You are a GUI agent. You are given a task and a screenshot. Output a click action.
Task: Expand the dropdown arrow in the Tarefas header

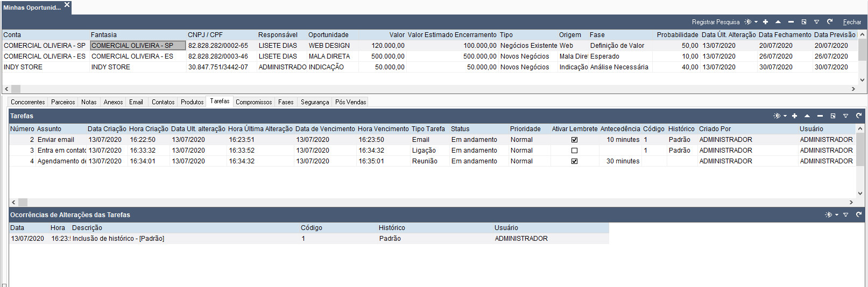click(785, 116)
